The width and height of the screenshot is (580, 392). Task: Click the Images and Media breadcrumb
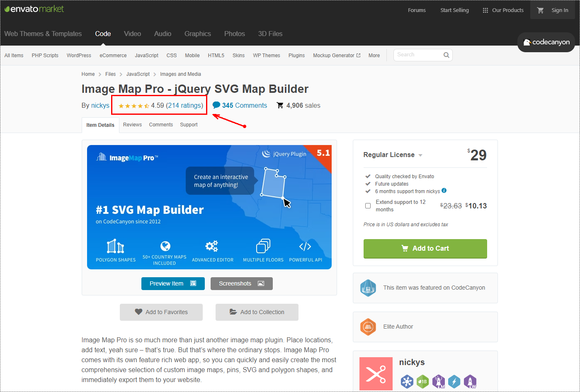point(180,74)
